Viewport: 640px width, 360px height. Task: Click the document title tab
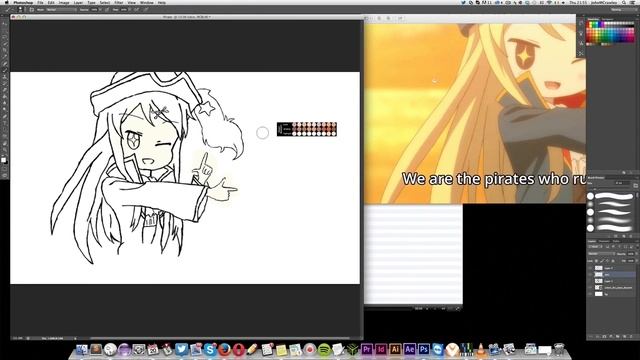click(187, 17)
